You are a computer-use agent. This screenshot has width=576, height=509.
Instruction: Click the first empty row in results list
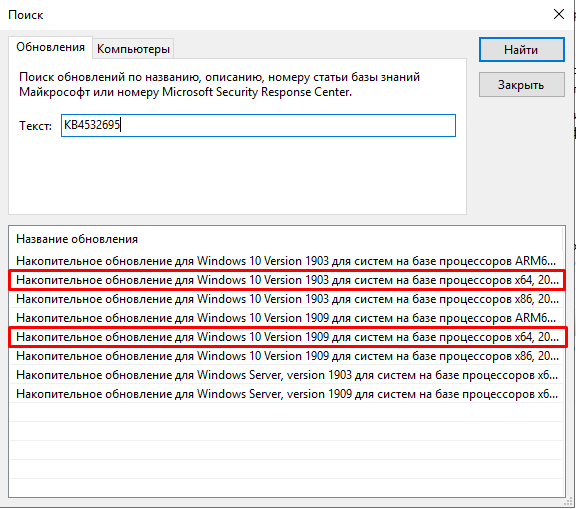(287, 413)
